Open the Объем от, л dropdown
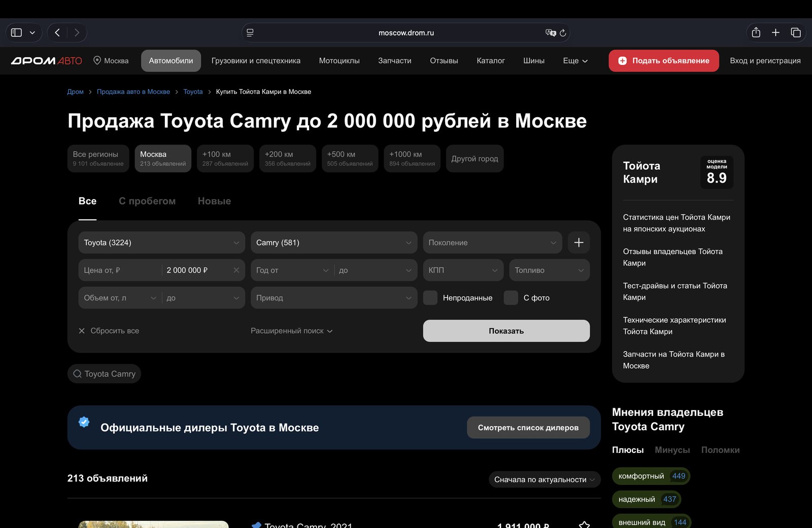This screenshot has height=528, width=812. pyautogui.click(x=120, y=298)
